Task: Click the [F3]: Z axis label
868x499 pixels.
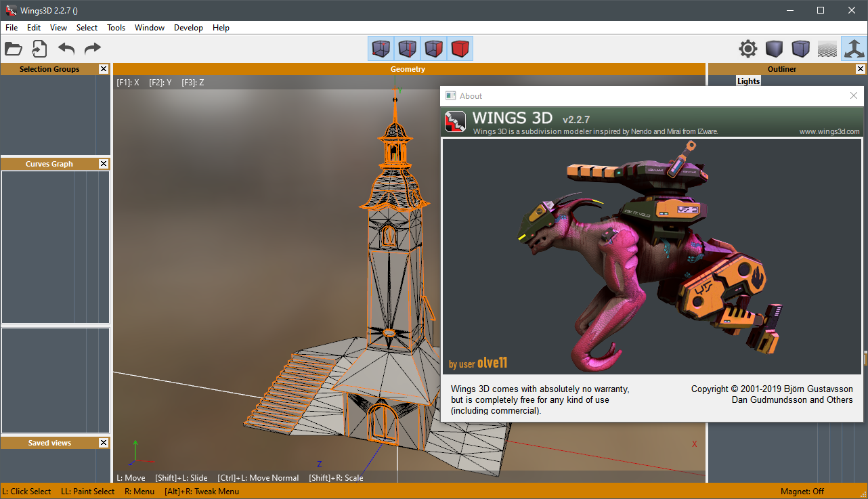Action: coord(193,83)
